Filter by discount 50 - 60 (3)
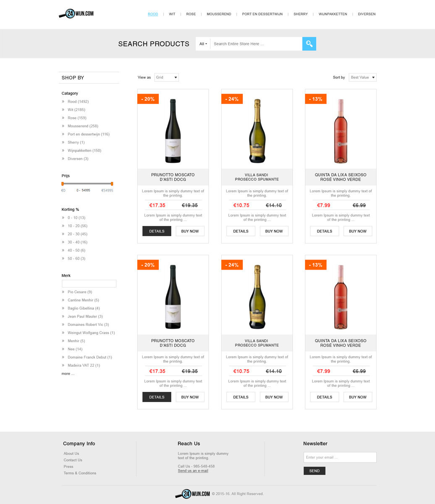 point(76,259)
